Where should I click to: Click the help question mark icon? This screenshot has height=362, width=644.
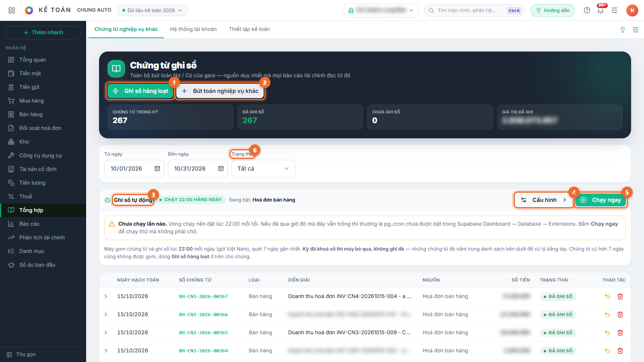pyautogui.click(x=587, y=10)
